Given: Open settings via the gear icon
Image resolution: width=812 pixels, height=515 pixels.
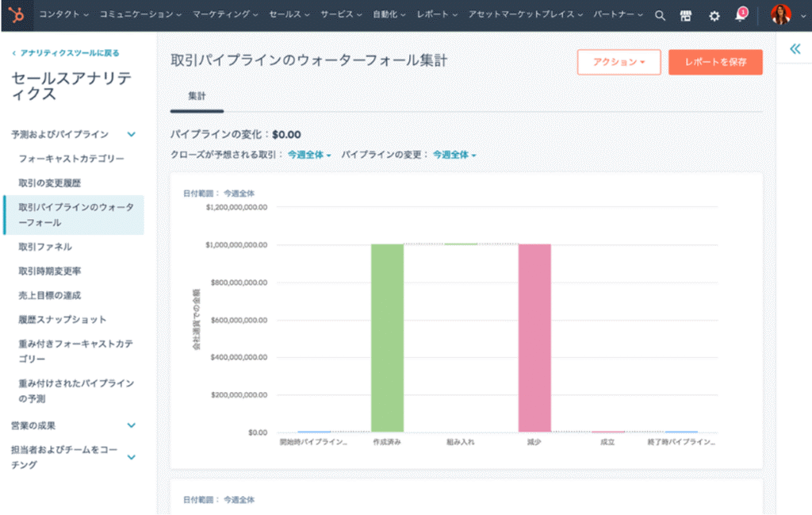Looking at the screenshot, I should point(714,15).
